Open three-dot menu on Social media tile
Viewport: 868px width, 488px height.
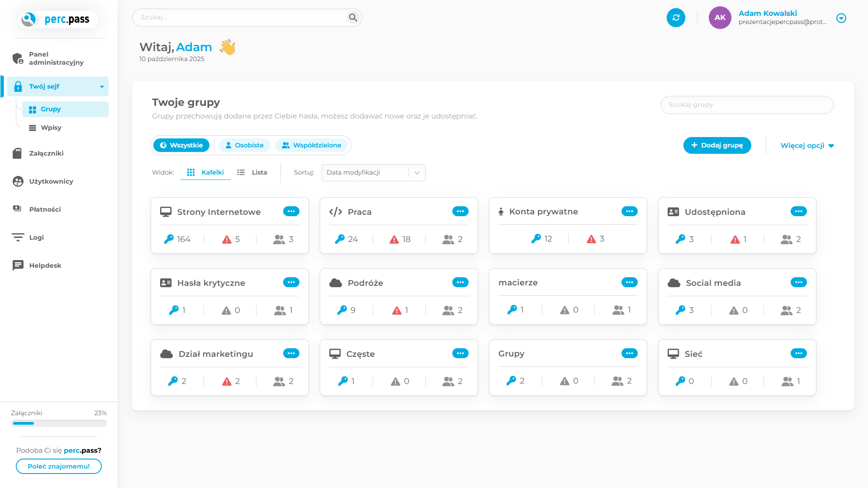798,282
